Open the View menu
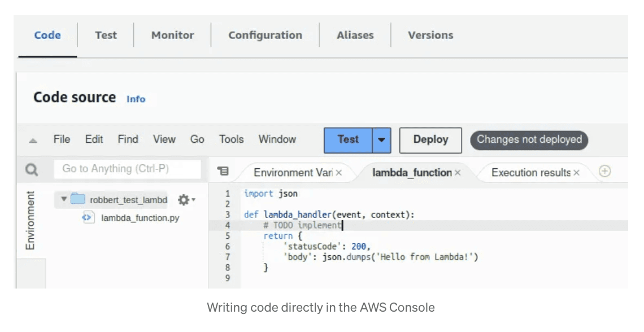The height and width of the screenshot is (332, 644). coord(164,139)
